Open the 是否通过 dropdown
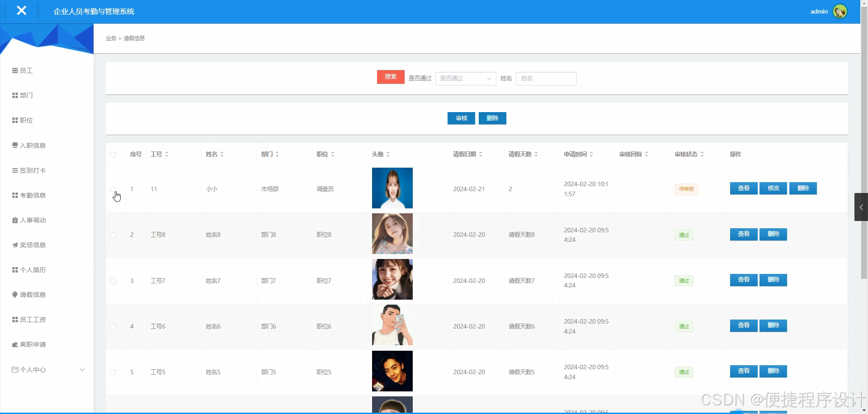The width and height of the screenshot is (868, 414). pos(466,79)
